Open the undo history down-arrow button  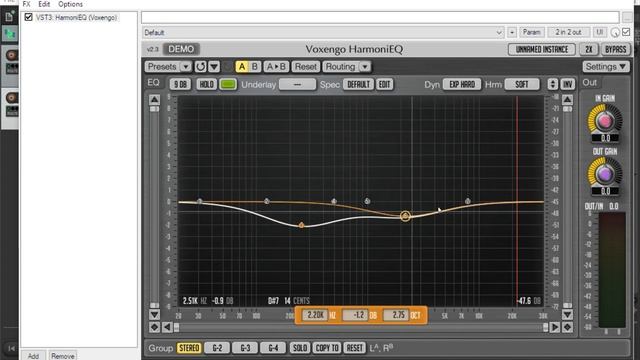[x=214, y=67]
